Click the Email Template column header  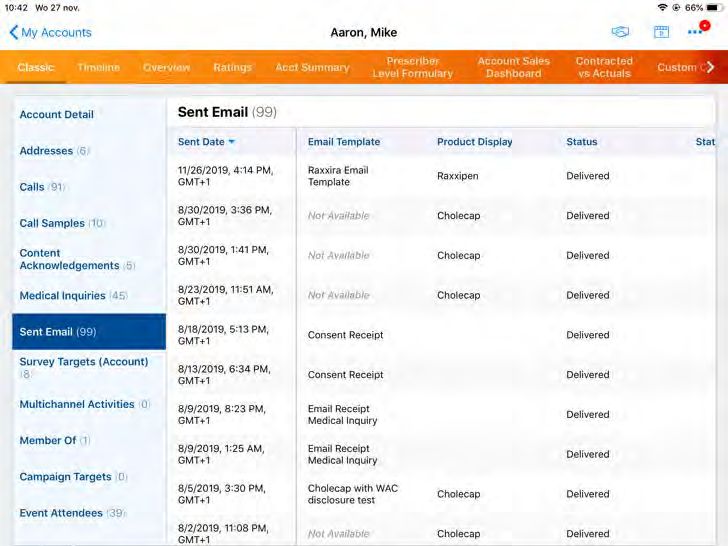(344, 142)
